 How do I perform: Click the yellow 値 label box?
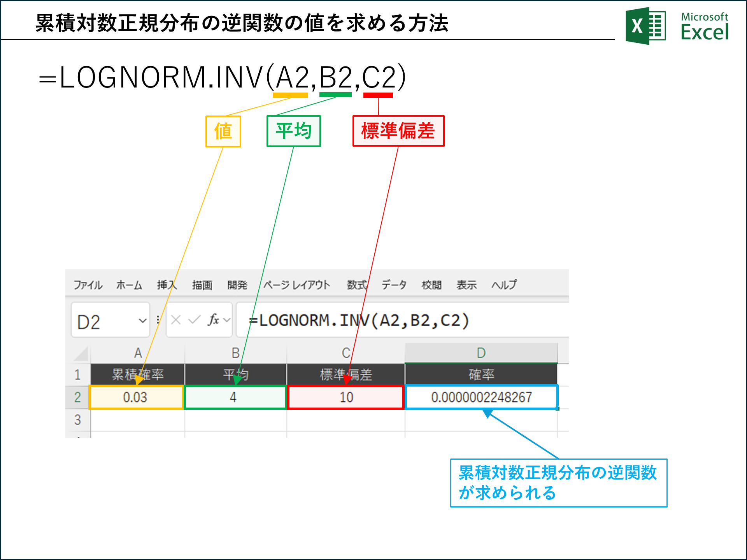tap(223, 131)
